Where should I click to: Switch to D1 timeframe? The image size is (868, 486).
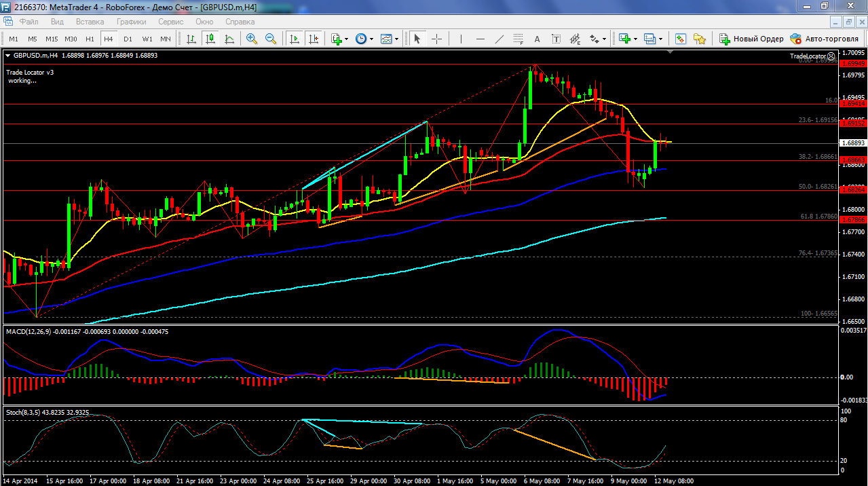128,39
